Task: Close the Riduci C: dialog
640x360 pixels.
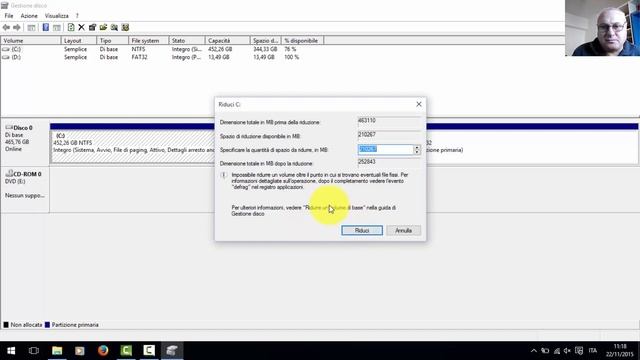Action: [419, 104]
